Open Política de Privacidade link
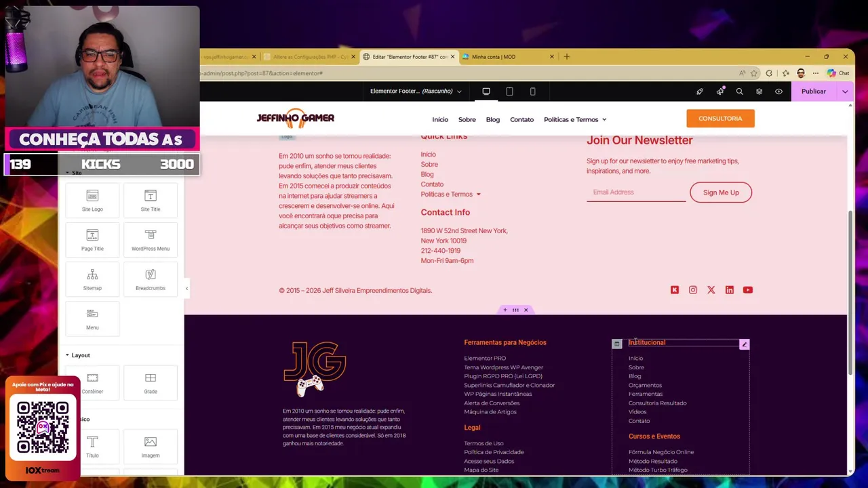 [494, 452]
